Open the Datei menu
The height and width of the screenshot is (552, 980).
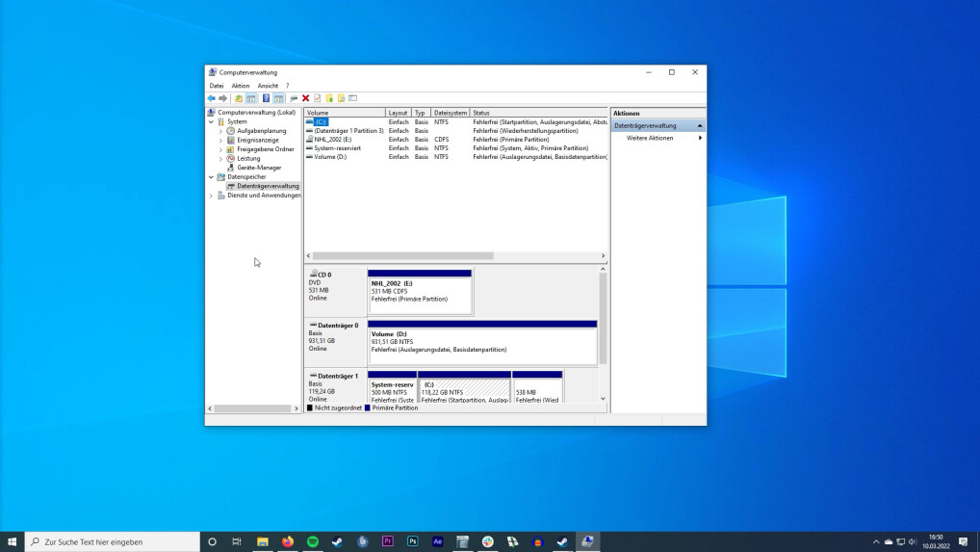(x=217, y=86)
